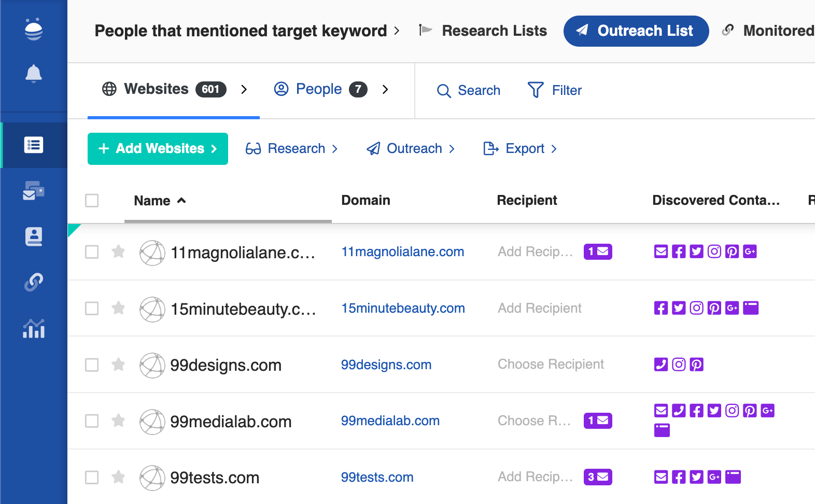
Task: Open the contacts icon in sidebar
Action: (34, 236)
